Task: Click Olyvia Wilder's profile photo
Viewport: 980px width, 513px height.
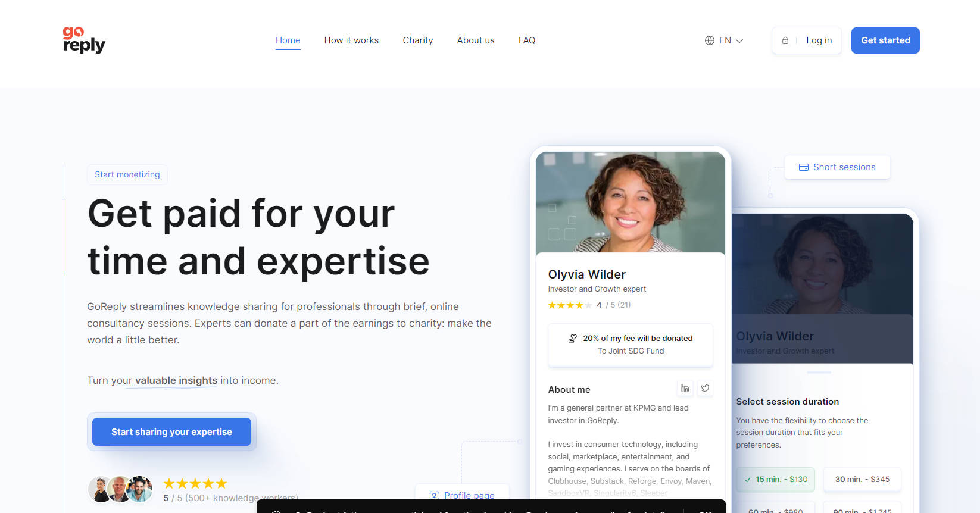Action: coord(630,202)
